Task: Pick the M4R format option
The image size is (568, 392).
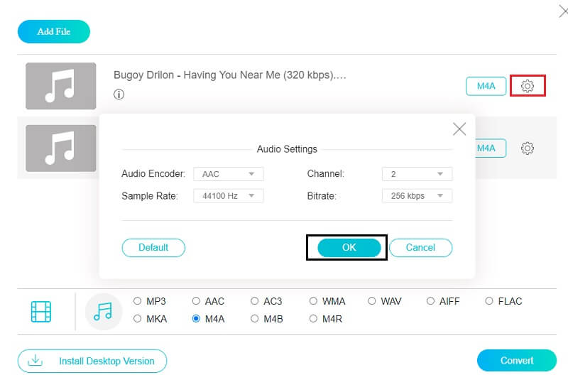Action: (x=314, y=319)
